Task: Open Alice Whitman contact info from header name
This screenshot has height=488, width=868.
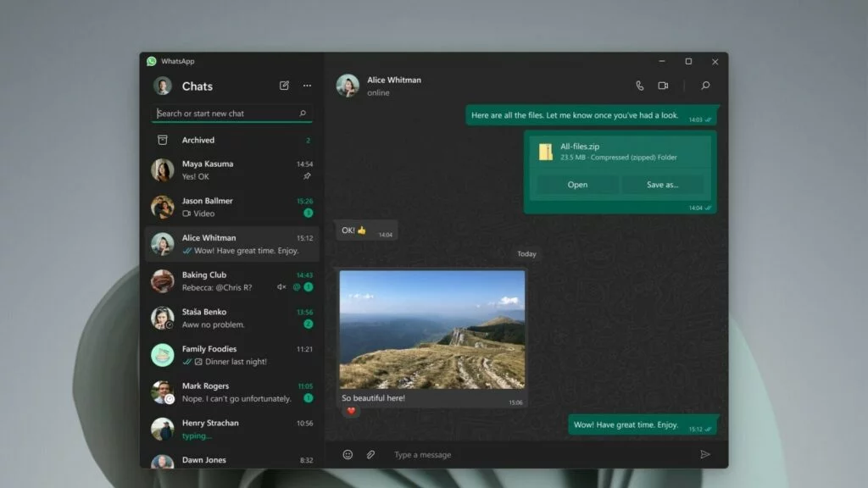Action: [394, 80]
